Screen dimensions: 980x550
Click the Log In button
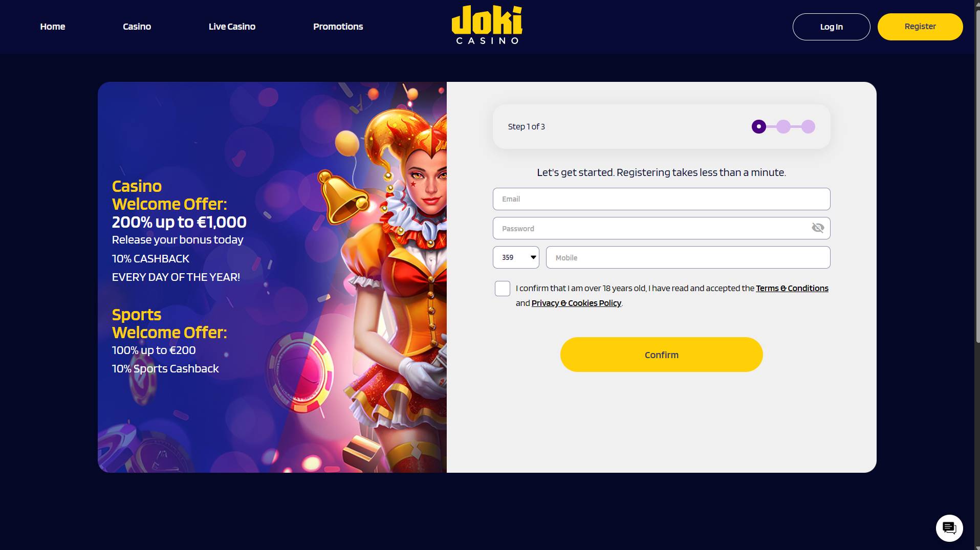831,27
